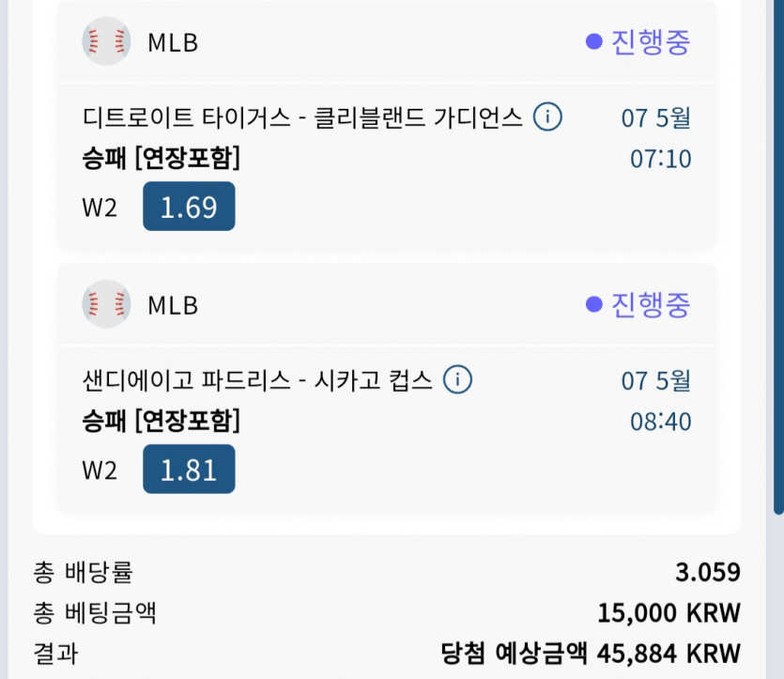Click the first MLB league label
784x679 pixels.
(x=173, y=42)
